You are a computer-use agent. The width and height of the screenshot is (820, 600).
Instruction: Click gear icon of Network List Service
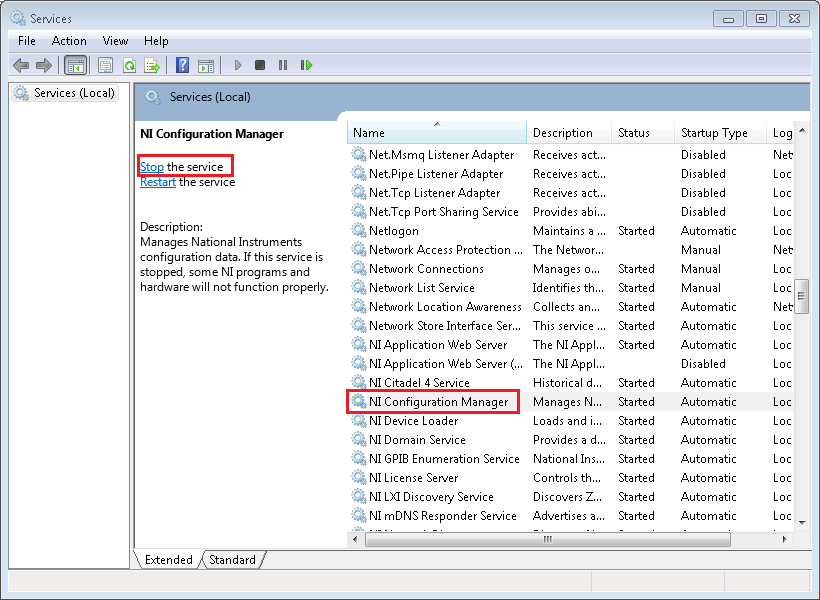point(358,287)
